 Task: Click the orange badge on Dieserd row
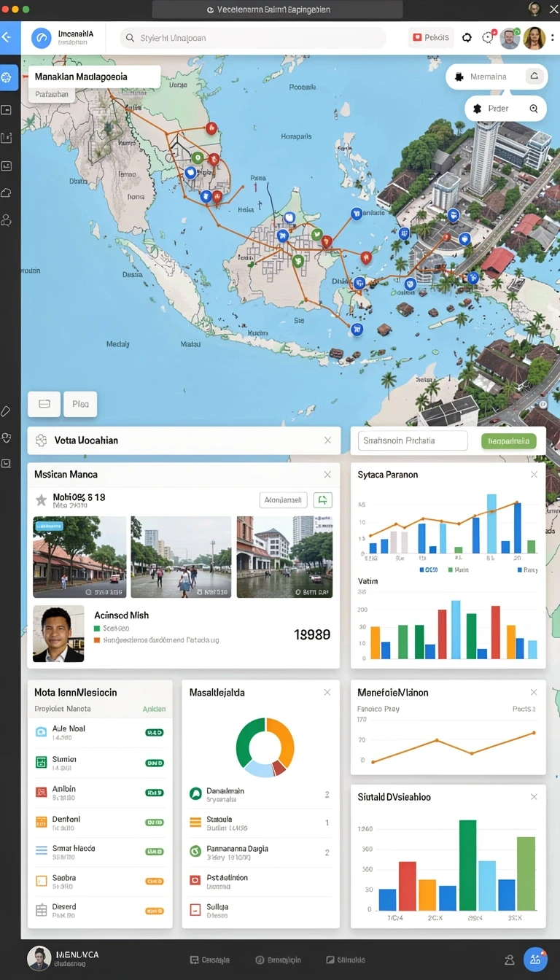(155, 911)
